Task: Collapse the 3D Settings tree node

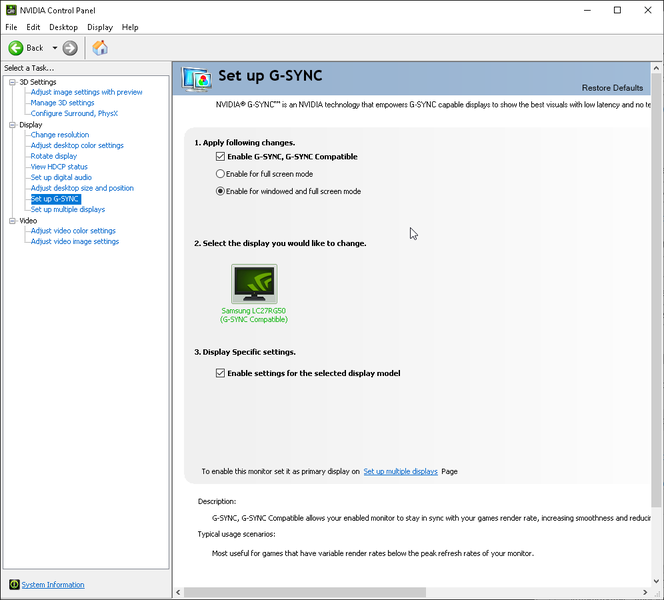Action: (12, 82)
